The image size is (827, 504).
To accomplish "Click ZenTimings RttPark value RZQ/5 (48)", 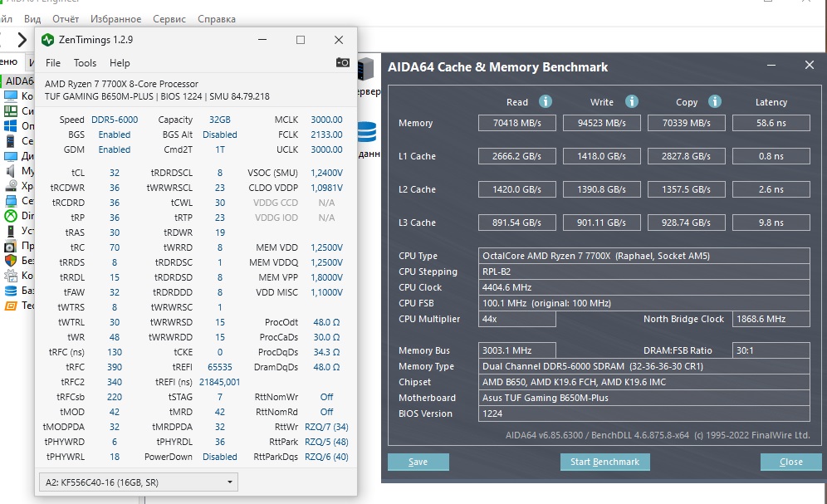I will click(326, 442).
